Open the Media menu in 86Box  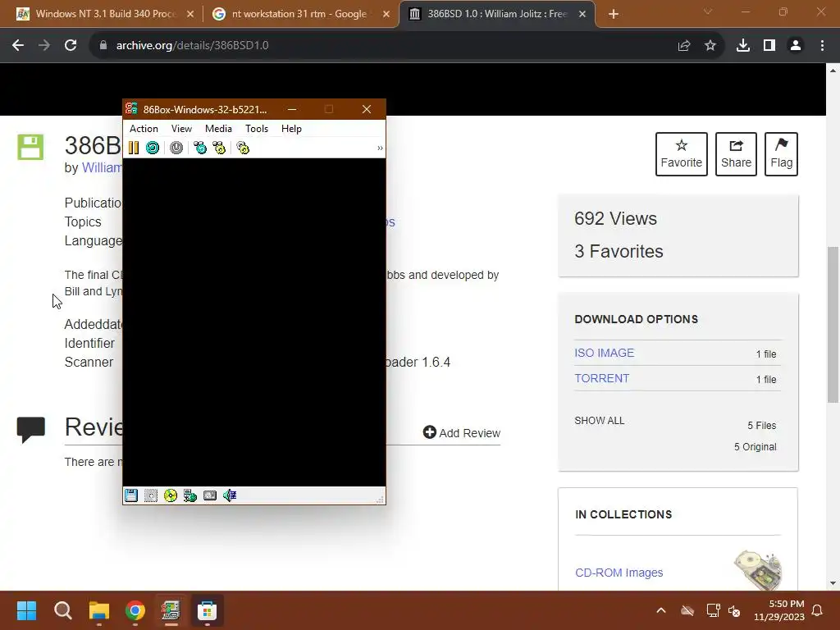point(218,129)
